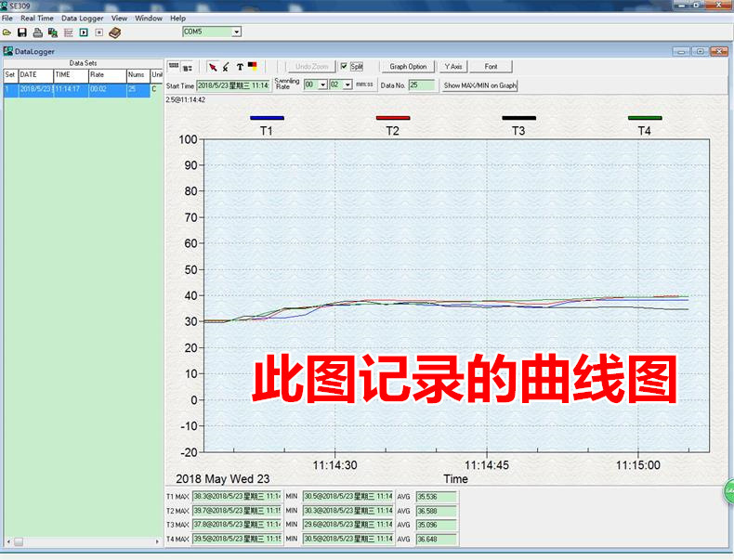734x560 pixels.
Task: Click the first graph layout icon
Action: point(174,67)
